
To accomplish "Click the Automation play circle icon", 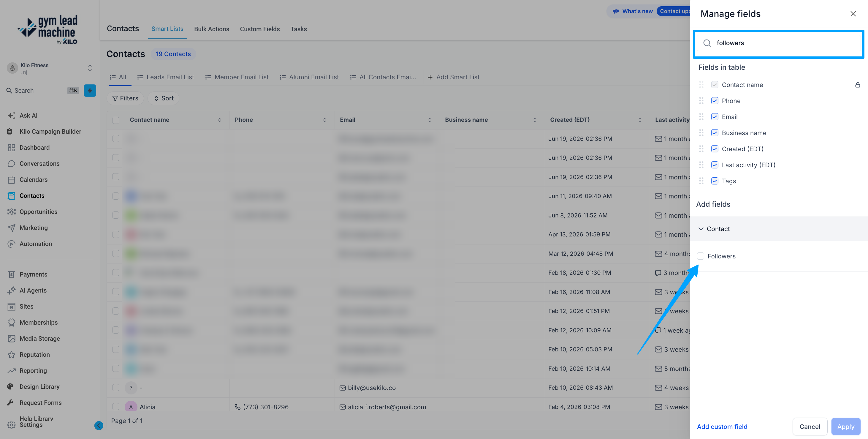I will 12,244.
